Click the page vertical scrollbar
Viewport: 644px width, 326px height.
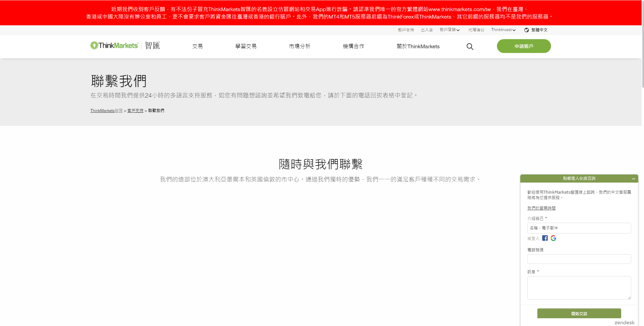tap(643, 44)
